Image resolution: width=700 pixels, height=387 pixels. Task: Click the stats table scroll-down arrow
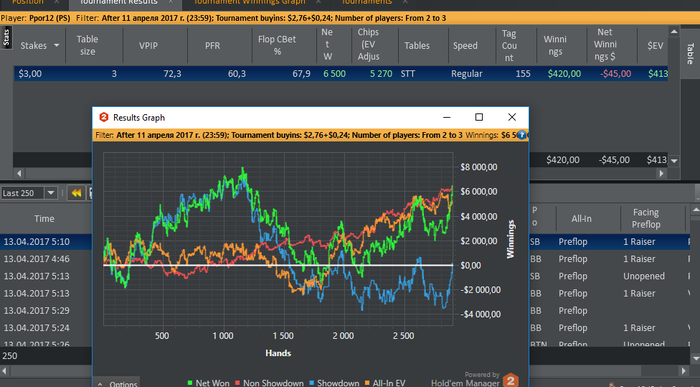[674, 160]
